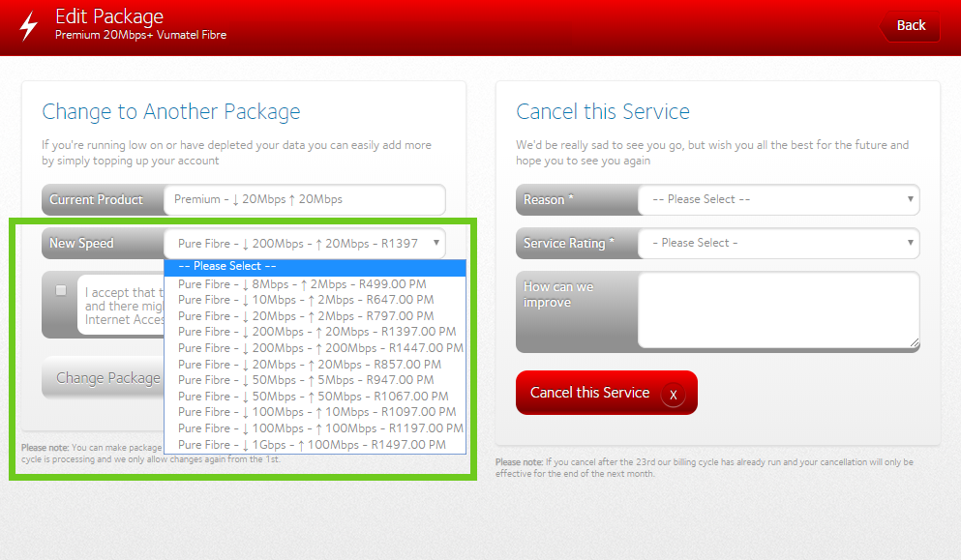This screenshot has height=560, width=961.
Task: Click the How can we improve textbox
Action: (x=778, y=309)
